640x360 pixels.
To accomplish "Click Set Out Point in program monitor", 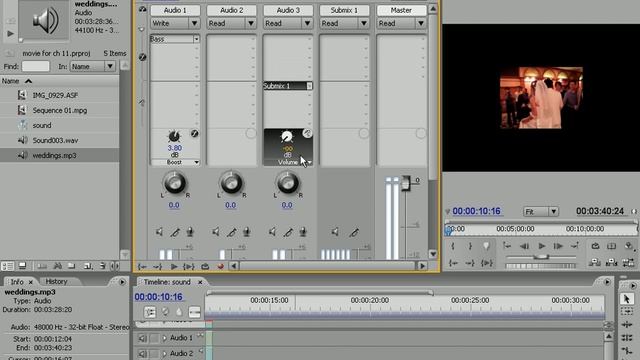I will 470,246.
